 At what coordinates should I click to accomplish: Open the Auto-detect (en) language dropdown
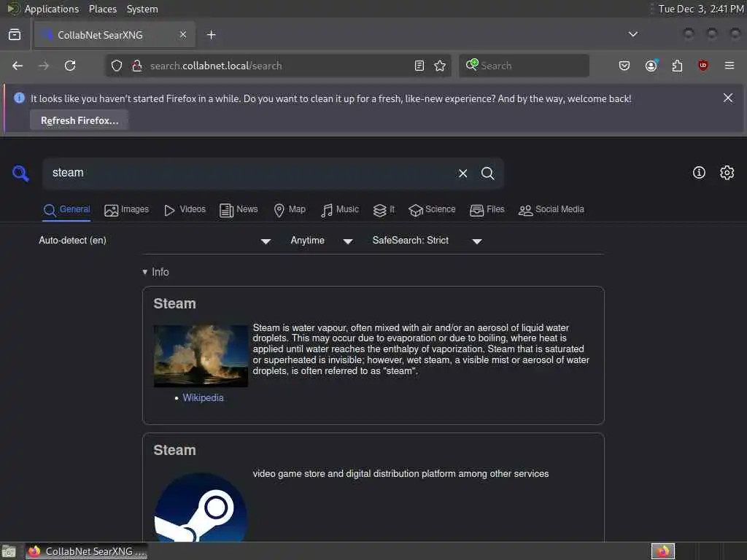pyautogui.click(x=155, y=241)
